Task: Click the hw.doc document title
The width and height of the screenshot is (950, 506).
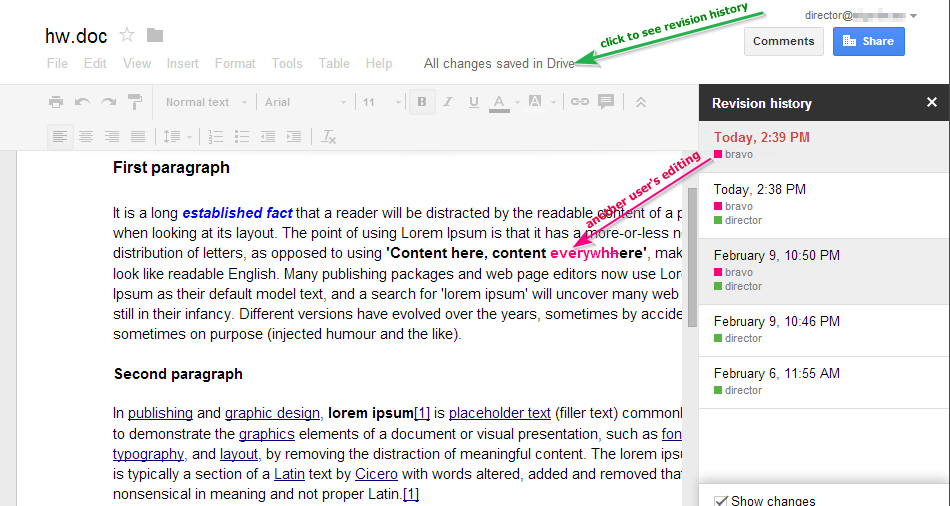Action: (76, 36)
